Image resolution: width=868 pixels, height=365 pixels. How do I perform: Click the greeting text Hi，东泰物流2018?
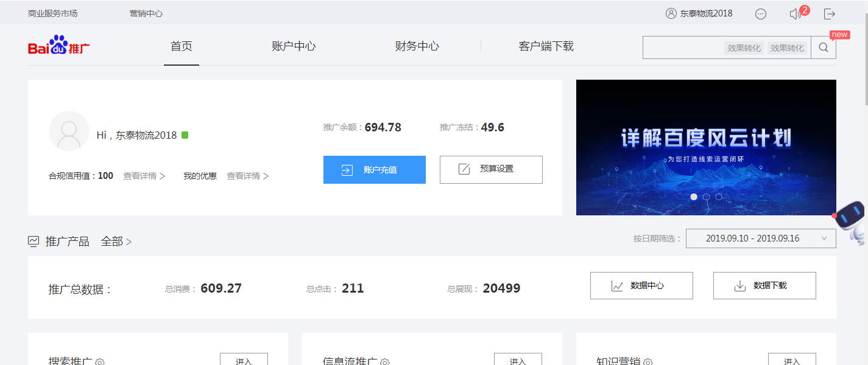tap(136, 135)
